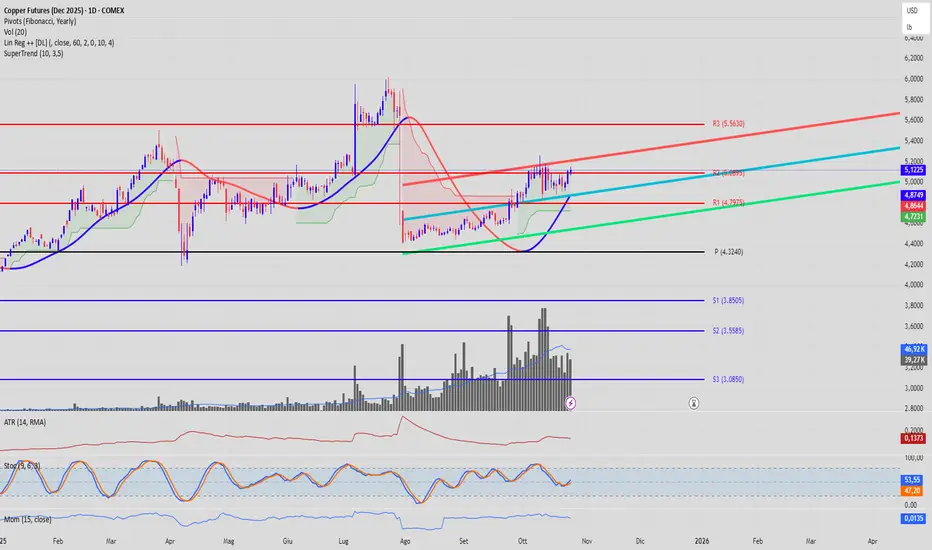Viewport: 932px width, 550px height.
Task: Click the stochastic 53,55 value tag
Action: (x=912, y=480)
